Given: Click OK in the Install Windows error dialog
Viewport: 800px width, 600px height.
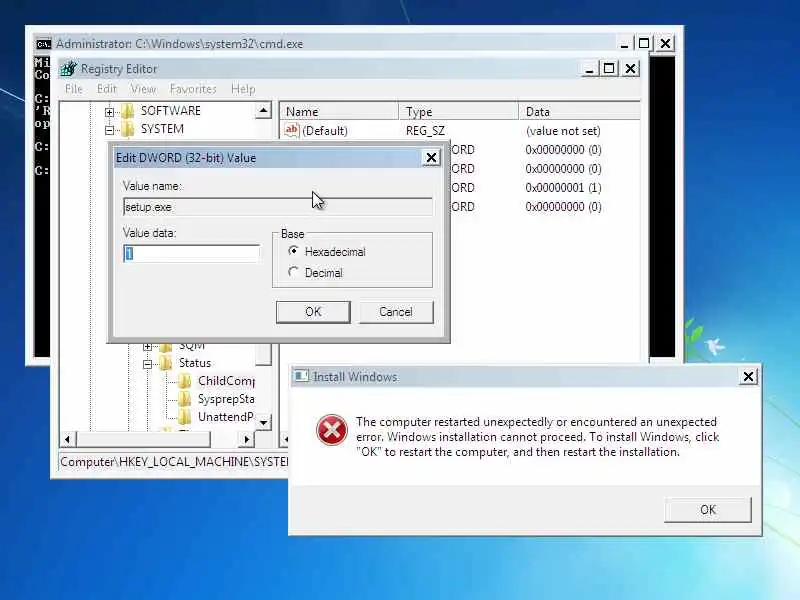Looking at the screenshot, I should click(x=708, y=510).
